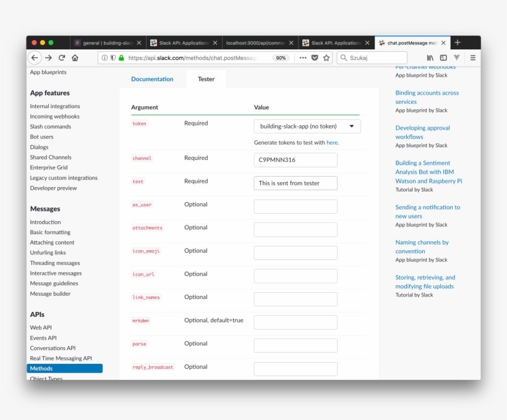Click the green lock icon showing secure connection
507x420 pixels.
(x=121, y=57)
